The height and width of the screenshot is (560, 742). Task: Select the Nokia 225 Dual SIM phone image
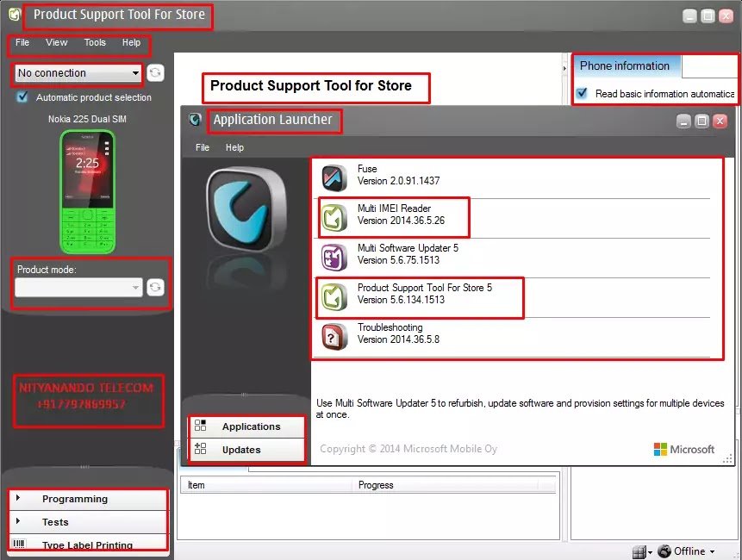point(88,192)
